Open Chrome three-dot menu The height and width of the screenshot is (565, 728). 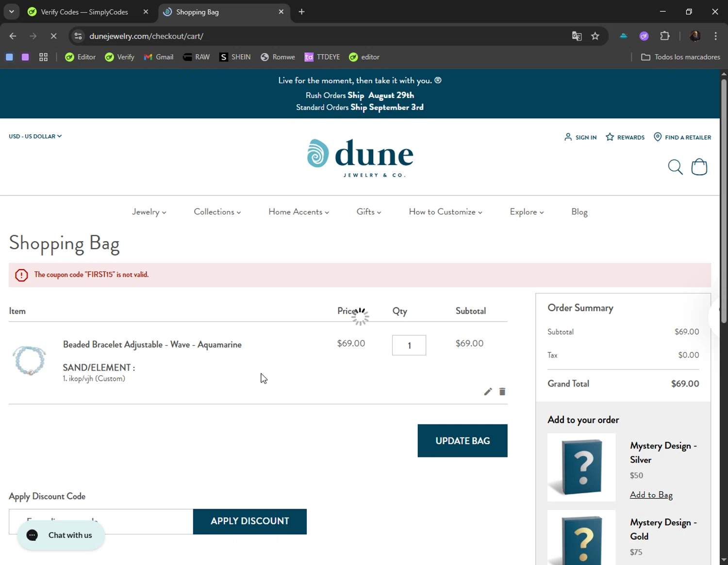tap(715, 36)
